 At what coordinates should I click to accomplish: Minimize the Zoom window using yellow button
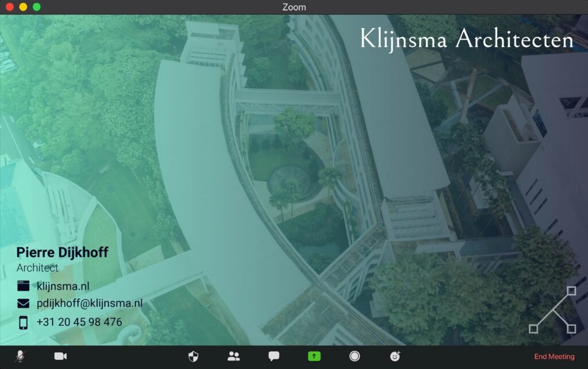[23, 7]
